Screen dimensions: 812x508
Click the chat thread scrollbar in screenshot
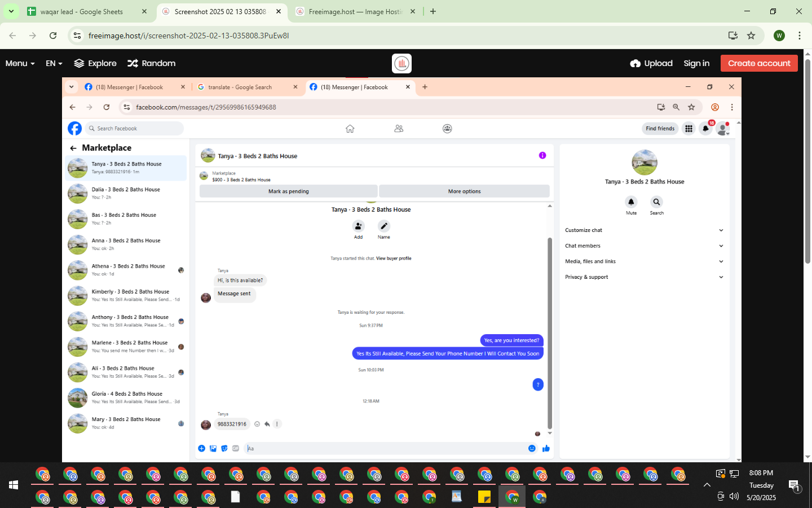550,333
